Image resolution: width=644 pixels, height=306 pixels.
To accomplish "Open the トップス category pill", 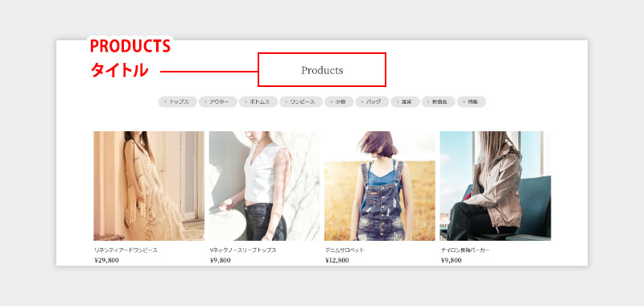I will pos(177,101).
